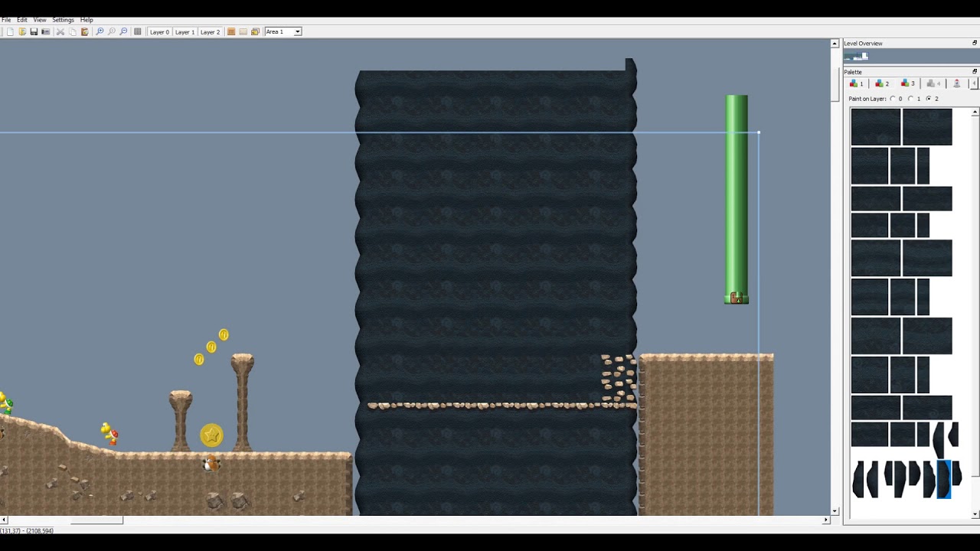Select the pipe entrance marker at pipe bottom
Screen dimensions: 980x551
pos(736,298)
